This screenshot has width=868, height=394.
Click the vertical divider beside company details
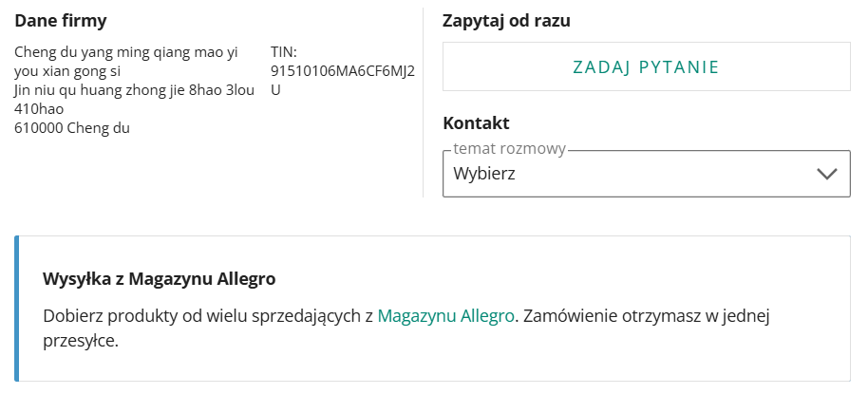pos(423,103)
